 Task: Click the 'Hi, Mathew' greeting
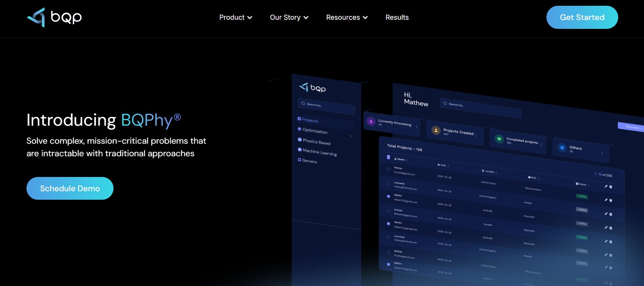[x=416, y=99]
